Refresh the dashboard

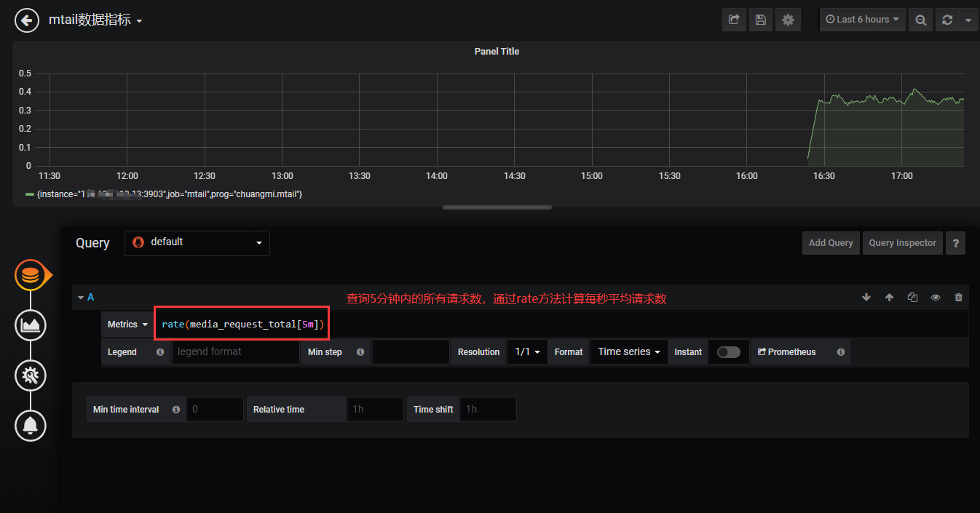click(x=947, y=20)
